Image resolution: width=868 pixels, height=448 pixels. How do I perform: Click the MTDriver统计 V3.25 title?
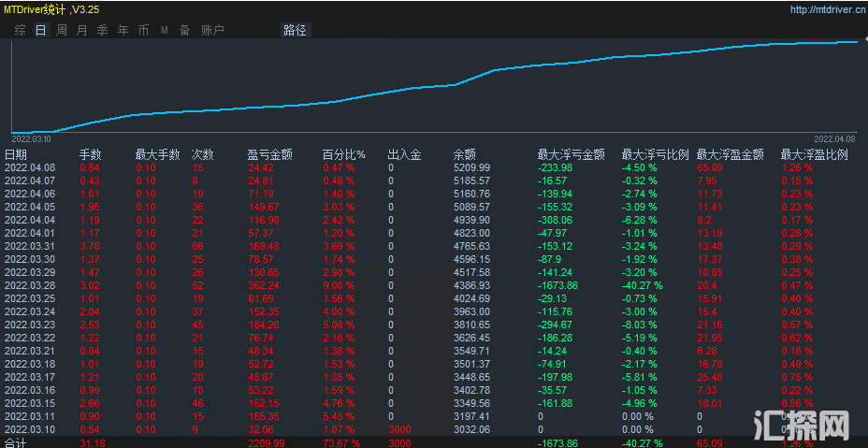pyautogui.click(x=52, y=9)
